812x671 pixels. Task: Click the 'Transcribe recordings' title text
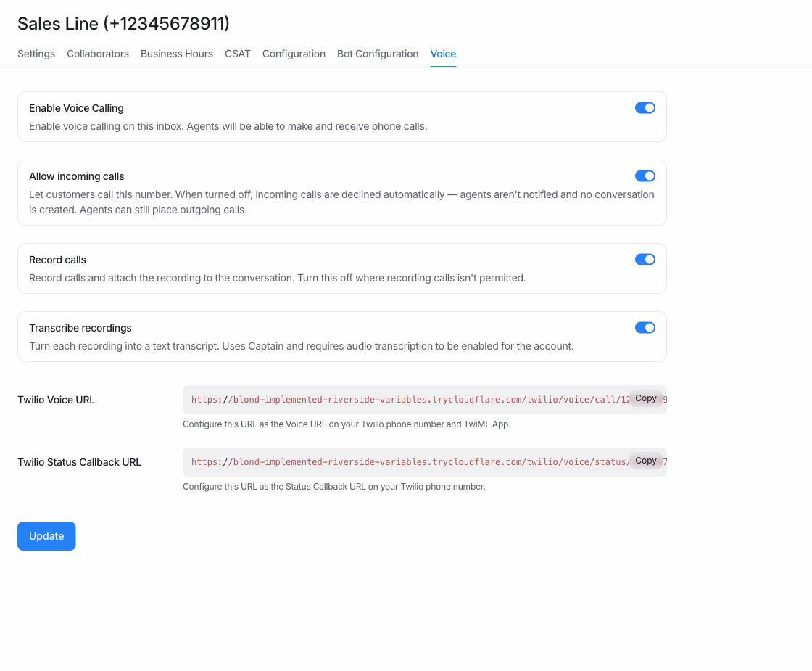click(x=80, y=328)
